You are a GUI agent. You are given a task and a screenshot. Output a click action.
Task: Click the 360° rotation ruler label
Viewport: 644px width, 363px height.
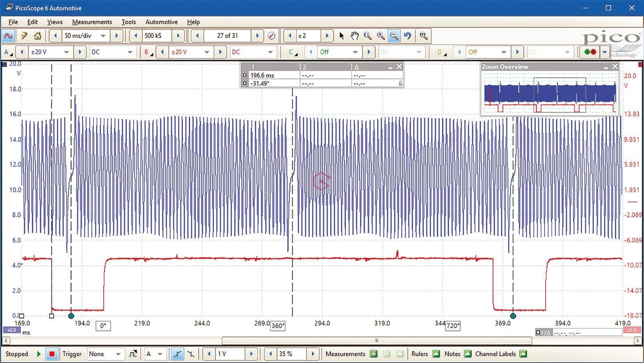pyautogui.click(x=278, y=326)
